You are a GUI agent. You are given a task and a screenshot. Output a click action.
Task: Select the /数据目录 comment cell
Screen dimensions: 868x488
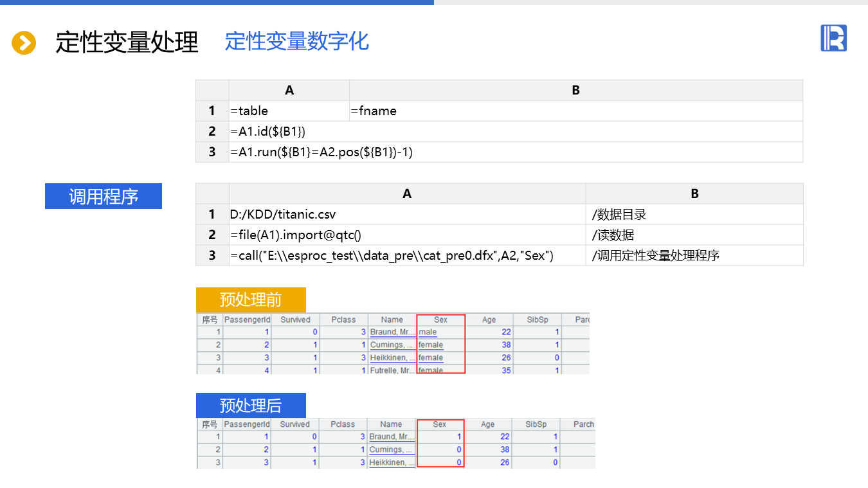point(694,214)
